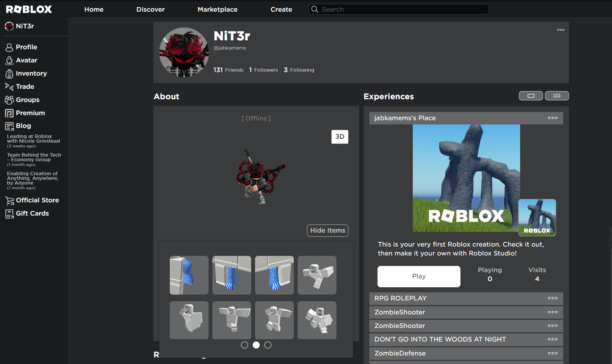The height and width of the screenshot is (364, 612).
Task: Go to the Marketplace nav tab
Action: tap(217, 9)
